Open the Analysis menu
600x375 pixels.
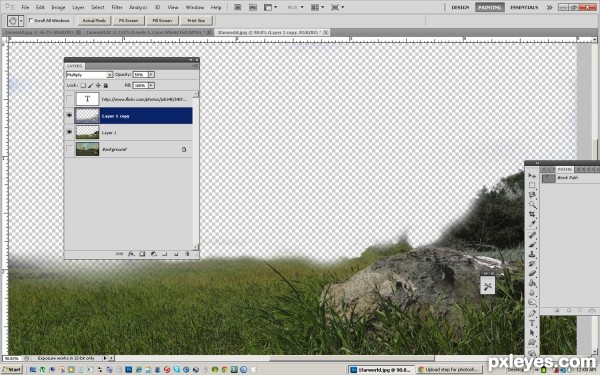tap(139, 7)
